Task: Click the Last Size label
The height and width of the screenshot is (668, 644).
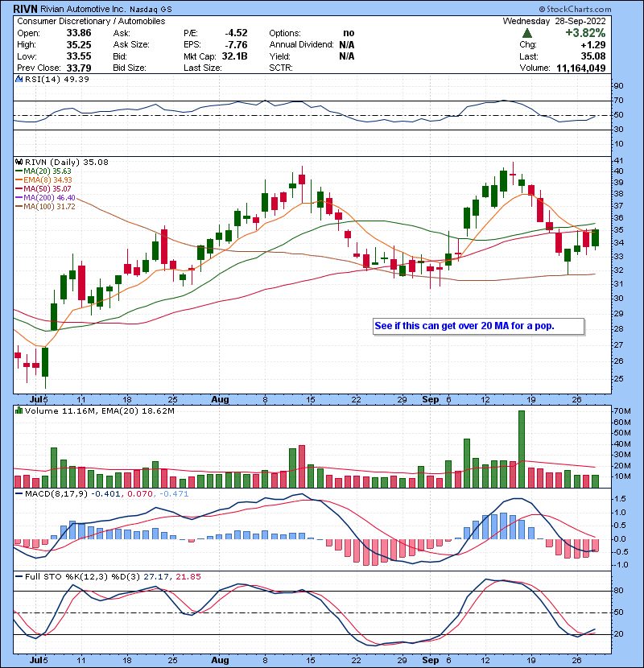Action: (x=202, y=68)
